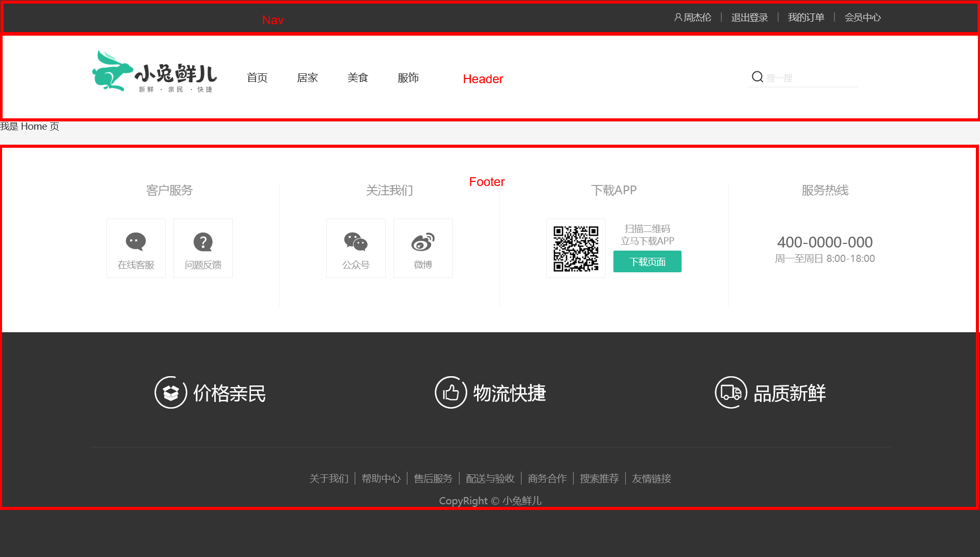This screenshot has width=980, height=557.
Task: Open the 售后服务 footer link
Action: (x=433, y=478)
